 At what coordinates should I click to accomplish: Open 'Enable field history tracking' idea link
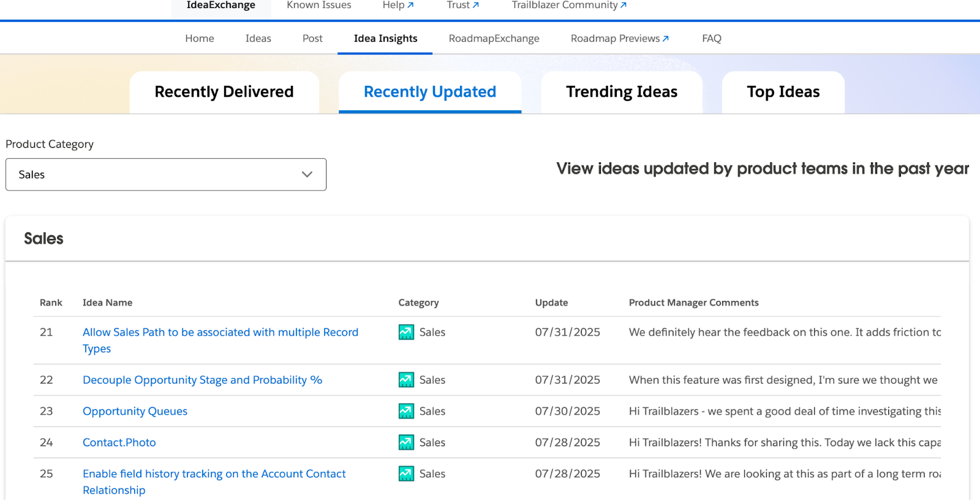[x=214, y=482]
